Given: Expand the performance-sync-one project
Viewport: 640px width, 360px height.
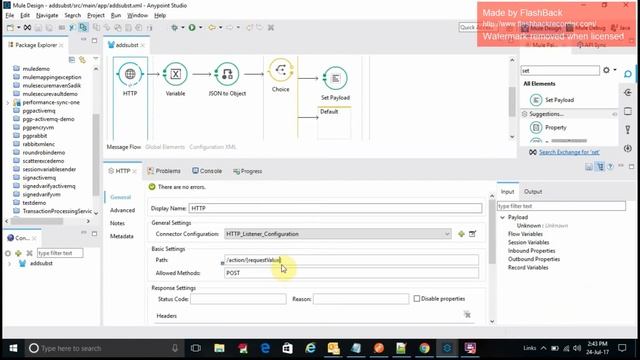Looking at the screenshot, I should (8, 102).
